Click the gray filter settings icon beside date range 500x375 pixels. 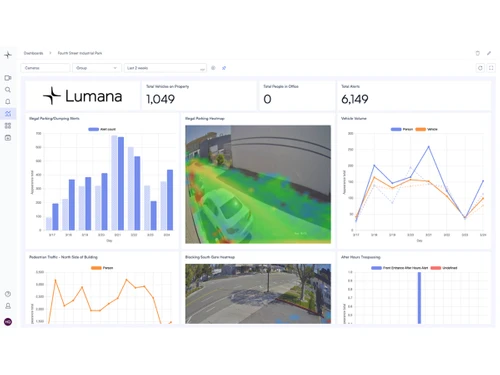(213, 68)
